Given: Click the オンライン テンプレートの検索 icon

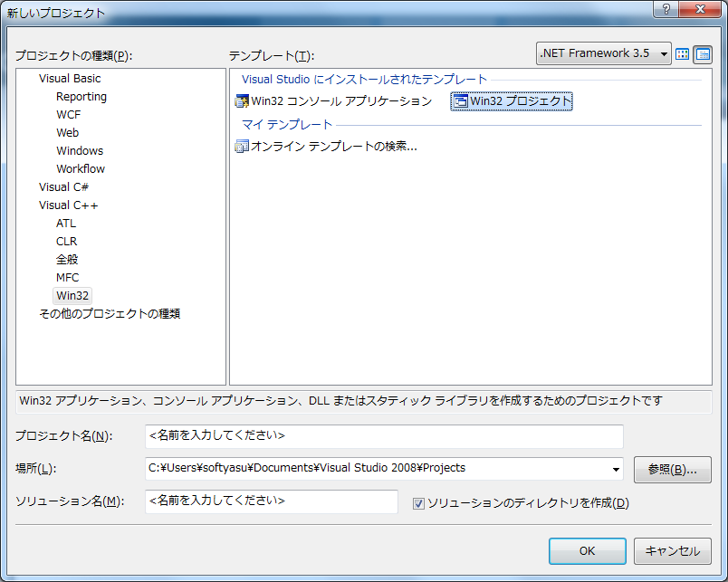Looking at the screenshot, I should click(241, 146).
